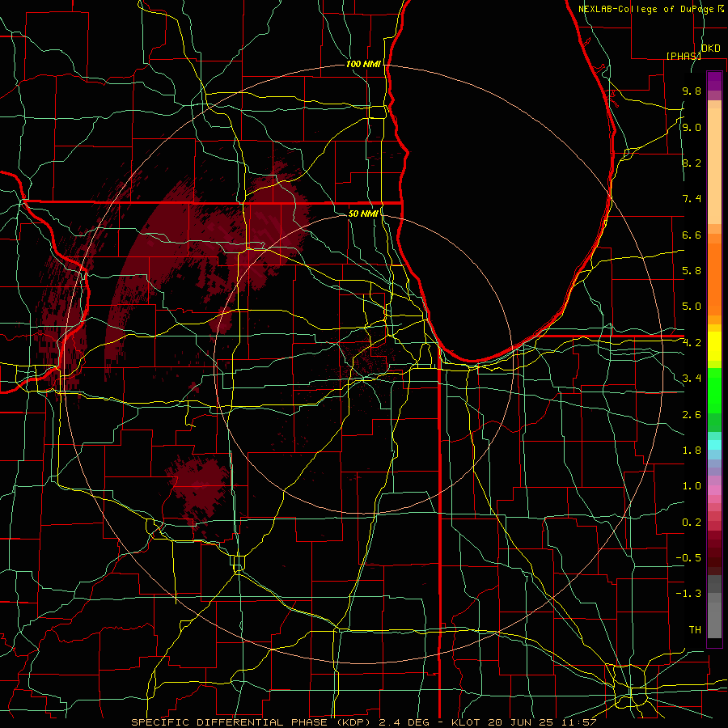Click the bright green segment of the scale
Image resolution: width=728 pixels, height=728 pixels.
714,391
